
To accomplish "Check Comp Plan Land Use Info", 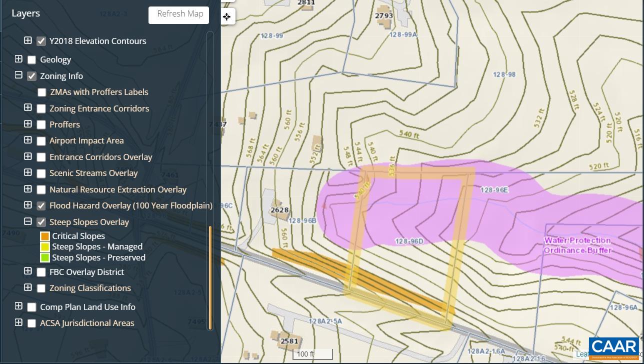I will pyautogui.click(x=31, y=307).
